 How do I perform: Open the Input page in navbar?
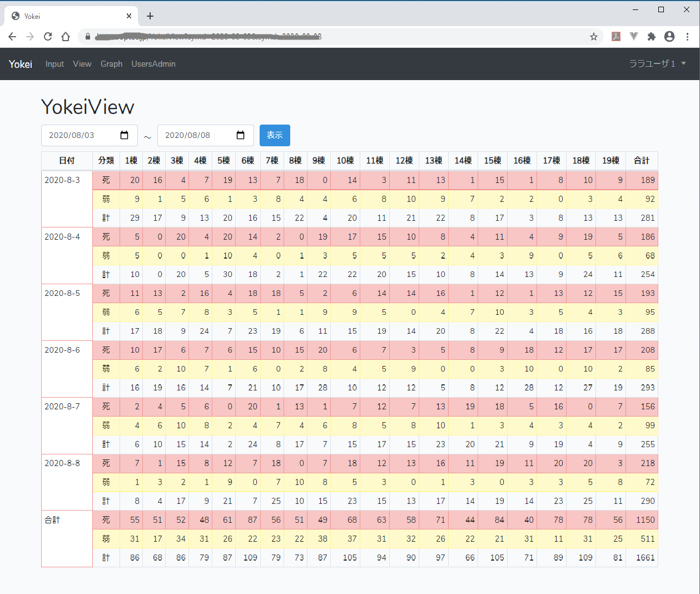coord(54,64)
